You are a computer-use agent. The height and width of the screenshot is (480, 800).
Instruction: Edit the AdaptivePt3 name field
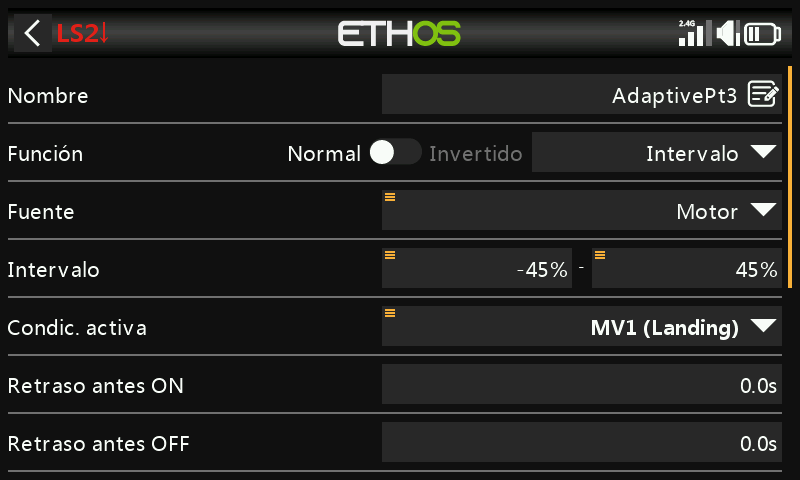coord(582,94)
